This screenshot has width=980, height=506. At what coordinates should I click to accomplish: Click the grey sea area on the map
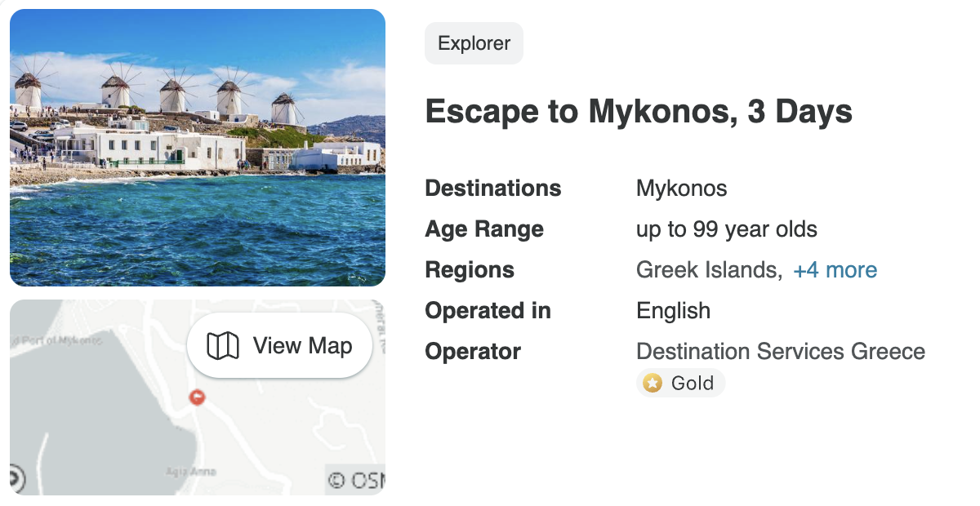(x=90, y=408)
